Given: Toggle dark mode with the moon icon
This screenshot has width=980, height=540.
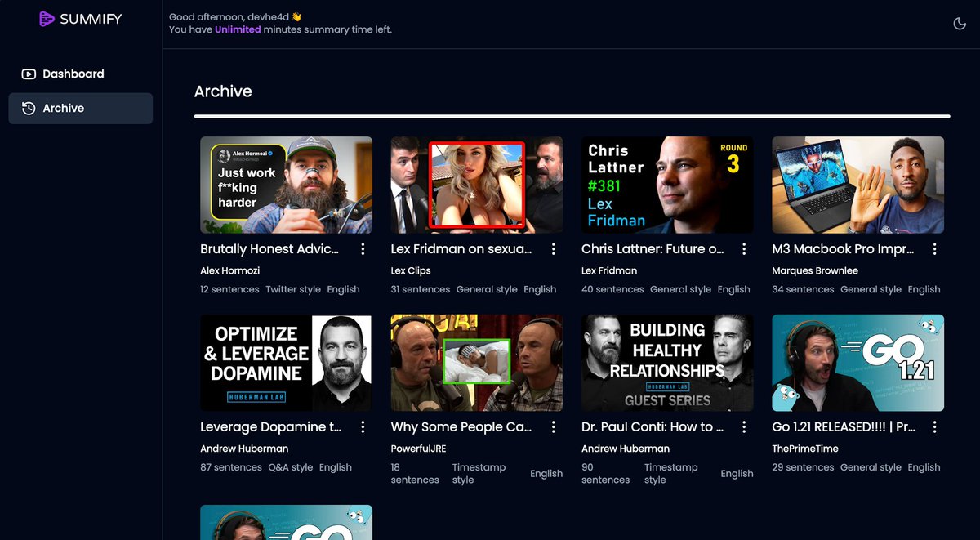Looking at the screenshot, I should [960, 23].
